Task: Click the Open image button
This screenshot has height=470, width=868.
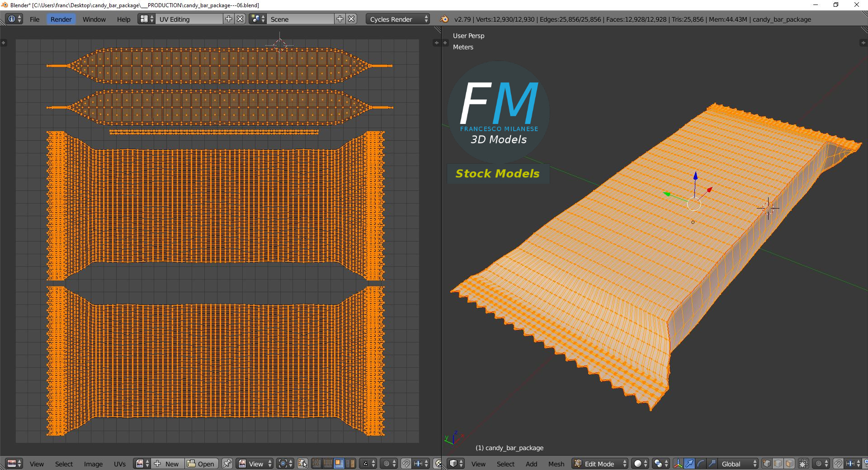Action: tap(202, 464)
